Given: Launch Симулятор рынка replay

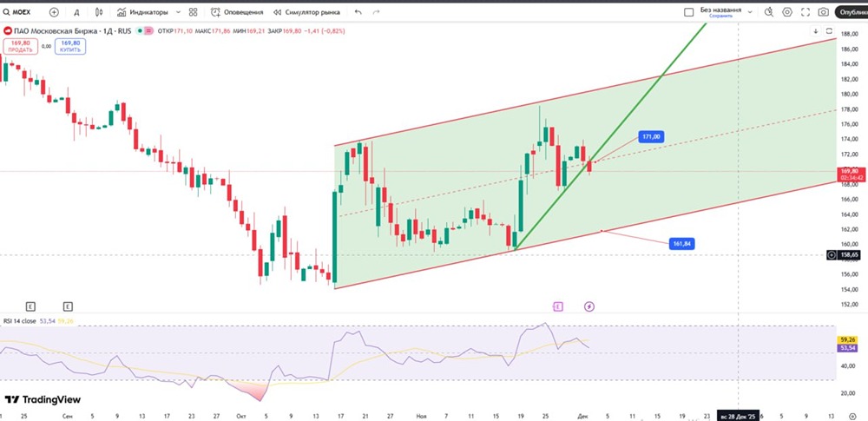Looking at the screenshot, I should pyautogui.click(x=306, y=11).
